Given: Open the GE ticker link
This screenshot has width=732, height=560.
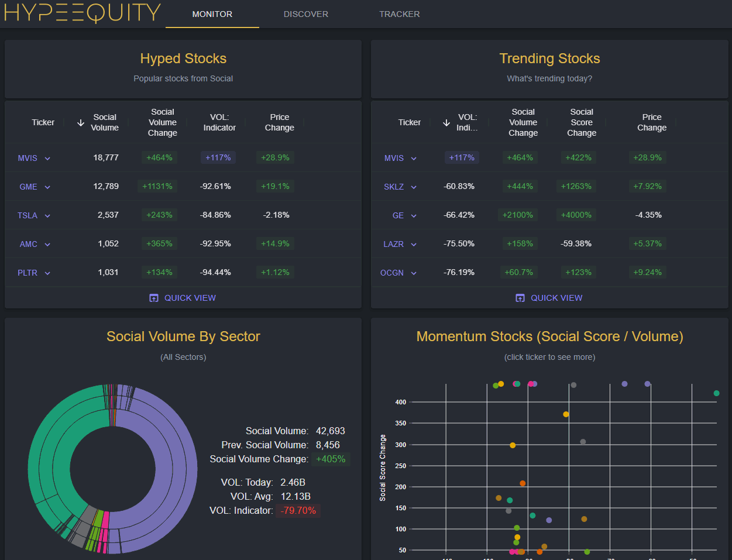Looking at the screenshot, I should click(398, 215).
